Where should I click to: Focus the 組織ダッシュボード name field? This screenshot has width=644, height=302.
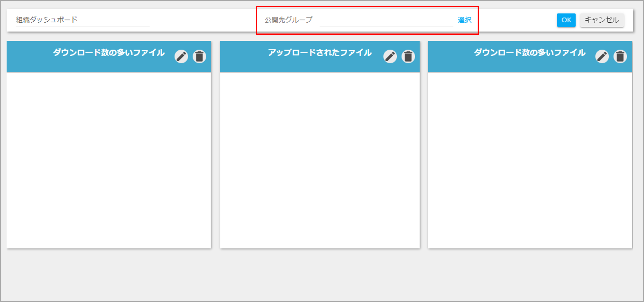[83, 20]
